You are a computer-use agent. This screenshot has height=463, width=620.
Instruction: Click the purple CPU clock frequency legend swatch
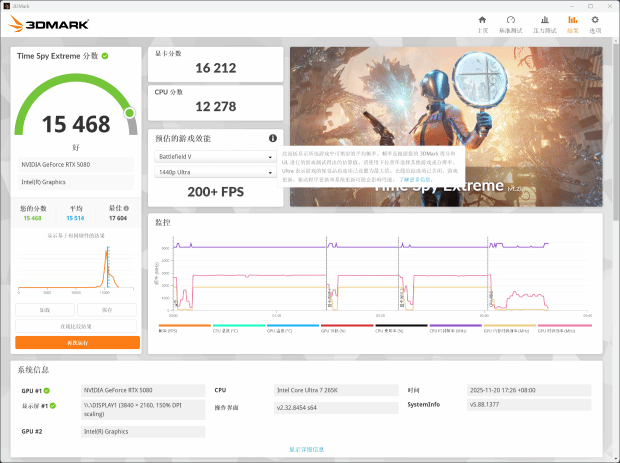click(x=456, y=327)
